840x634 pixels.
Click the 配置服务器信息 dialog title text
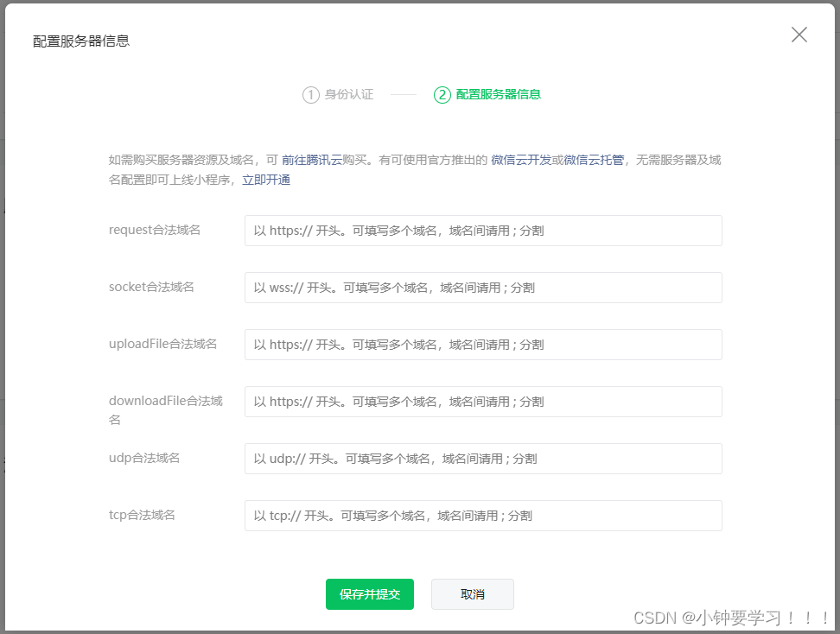click(x=81, y=41)
